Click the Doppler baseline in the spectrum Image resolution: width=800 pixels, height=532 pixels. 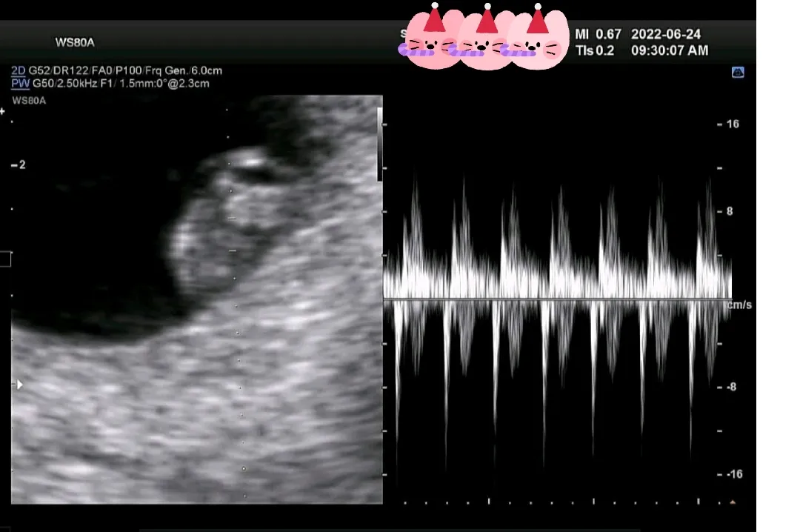(557, 299)
